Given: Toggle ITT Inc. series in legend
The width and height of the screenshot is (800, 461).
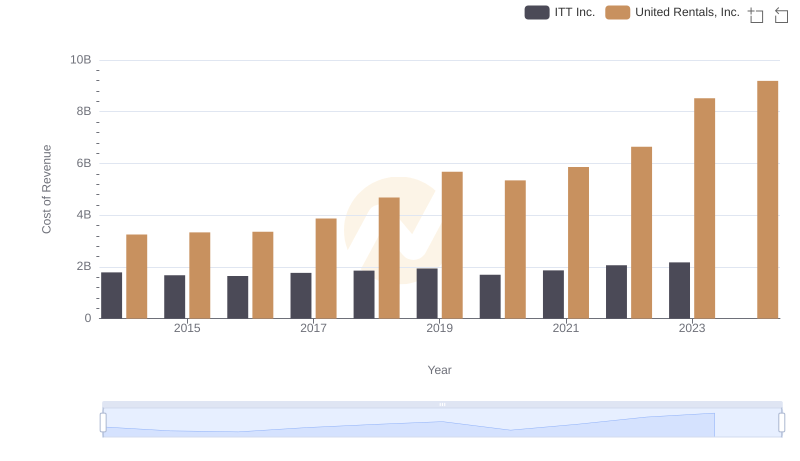Looking at the screenshot, I should point(560,12).
